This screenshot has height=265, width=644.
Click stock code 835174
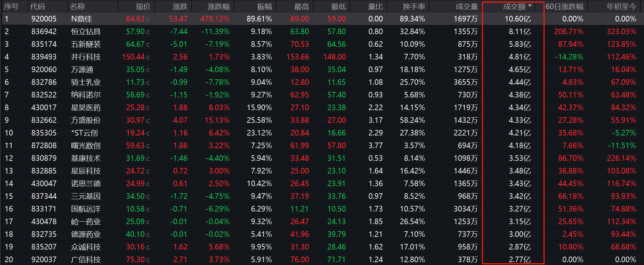pos(44,44)
